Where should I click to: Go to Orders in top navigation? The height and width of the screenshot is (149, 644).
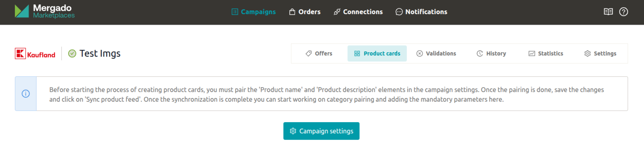pyautogui.click(x=305, y=12)
